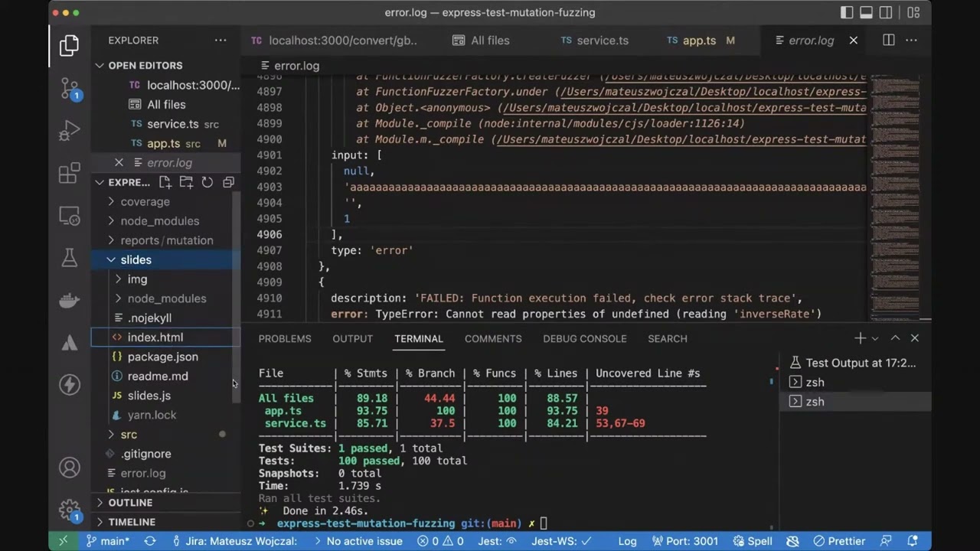Viewport: 980px width, 551px height.
Task: Click the main* git branch indicator
Action: pos(107,541)
